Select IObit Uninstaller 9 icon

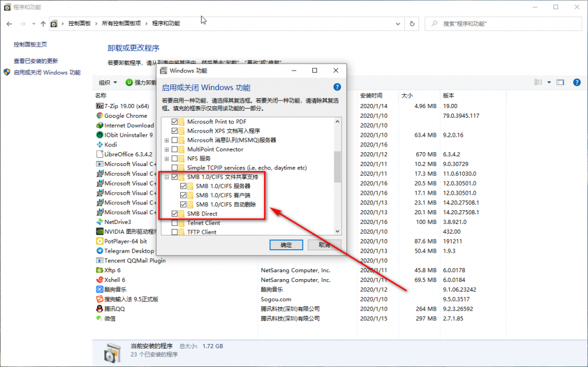99,135
